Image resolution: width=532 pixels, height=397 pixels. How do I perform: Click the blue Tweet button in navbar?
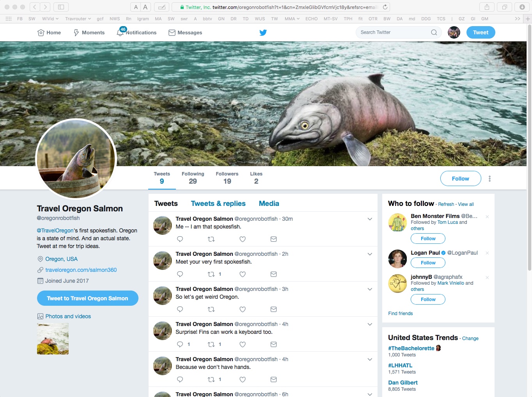tap(481, 32)
